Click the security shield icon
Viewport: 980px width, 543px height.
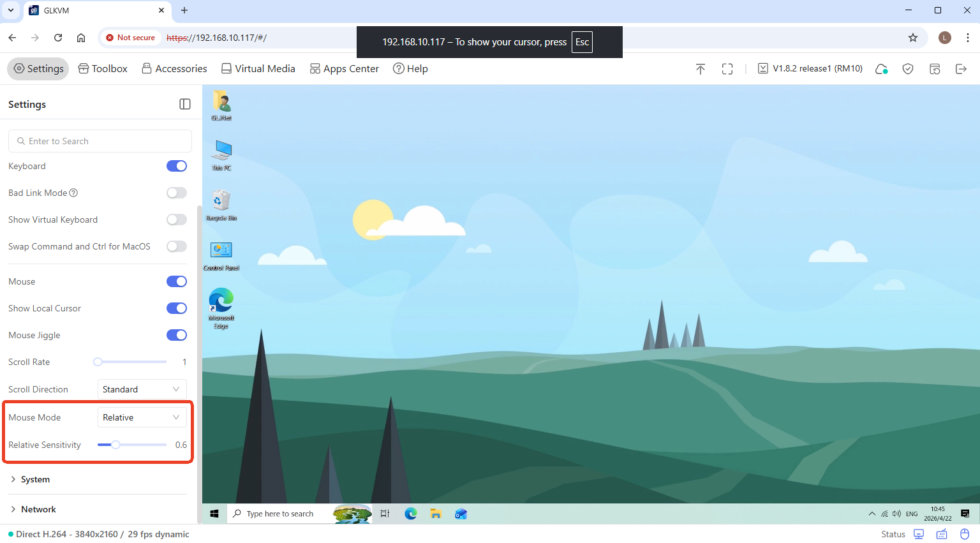click(x=908, y=69)
